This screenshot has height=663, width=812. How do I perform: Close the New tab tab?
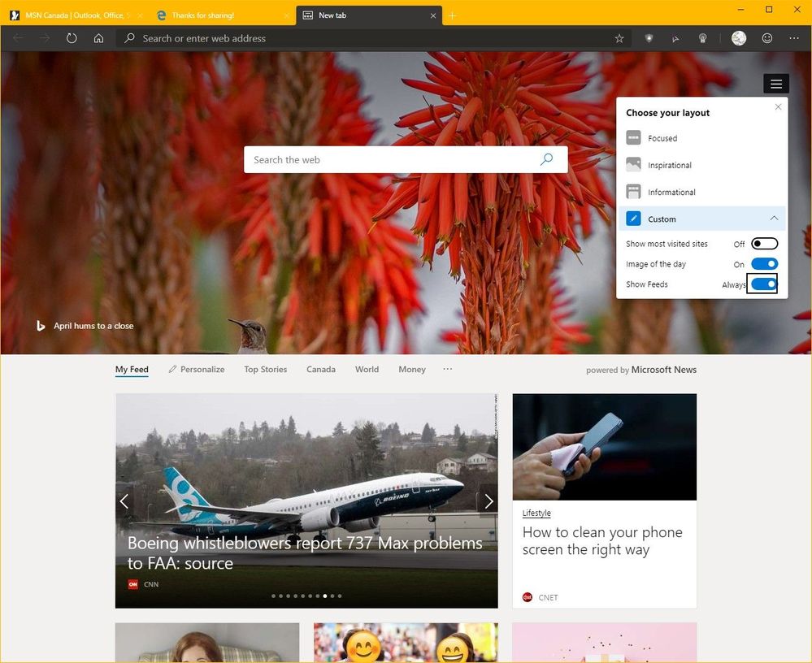click(x=433, y=15)
